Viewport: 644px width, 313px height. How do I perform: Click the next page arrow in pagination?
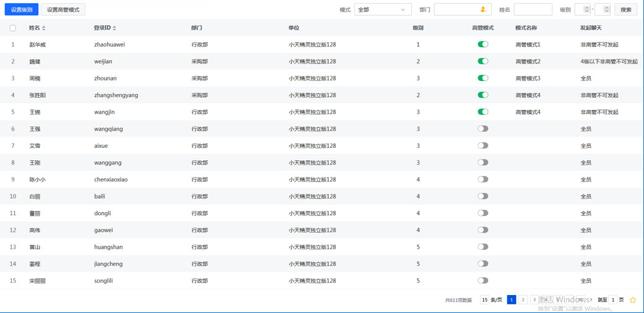pos(591,300)
